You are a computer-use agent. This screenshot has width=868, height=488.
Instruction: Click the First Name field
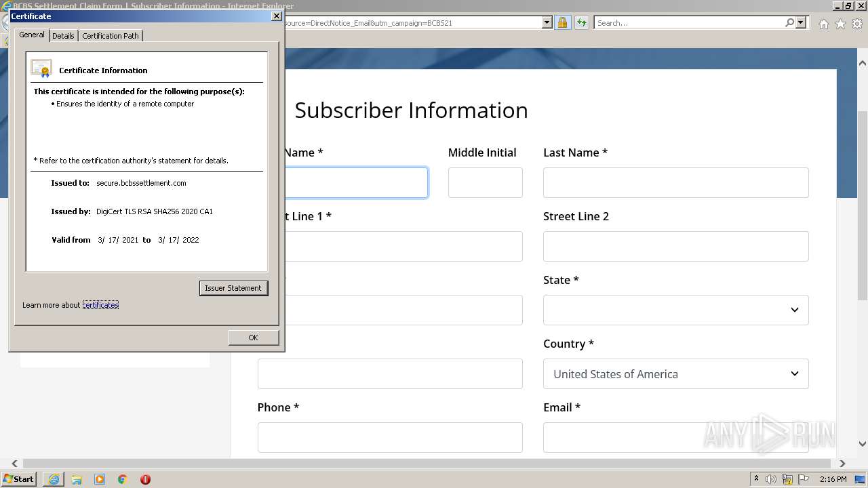coord(357,182)
